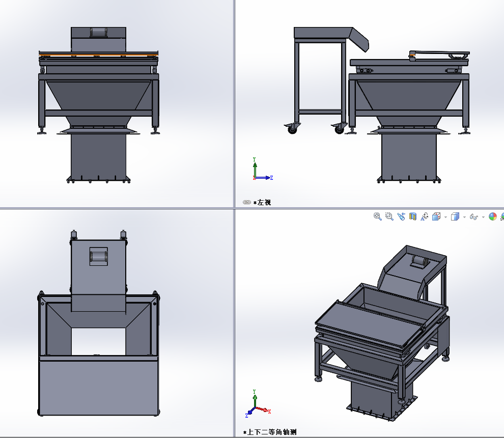This screenshot has height=438, width=504.
Task: Click the Zoom to Fit magnifier icon
Action: [x=378, y=216]
